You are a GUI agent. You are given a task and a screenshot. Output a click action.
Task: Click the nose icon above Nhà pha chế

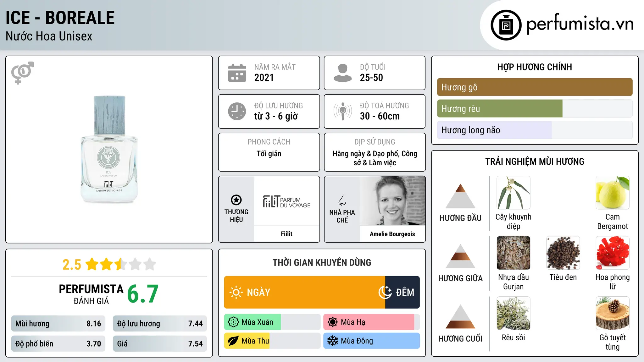coord(342,200)
